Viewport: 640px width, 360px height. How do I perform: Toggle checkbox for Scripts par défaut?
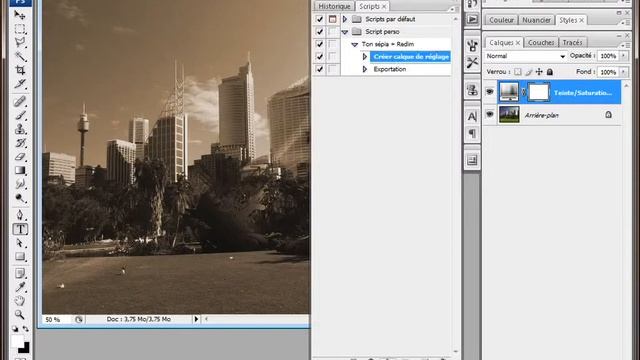[320, 19]
